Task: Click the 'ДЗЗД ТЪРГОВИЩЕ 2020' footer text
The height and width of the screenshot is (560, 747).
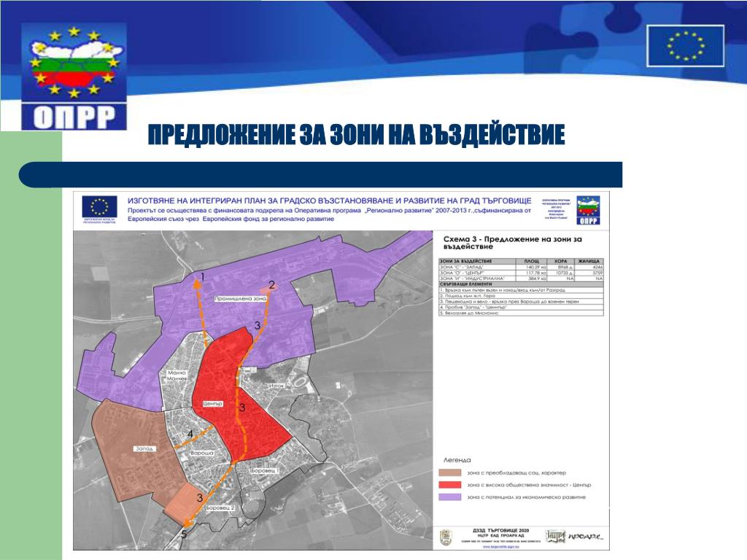Action: (500, 530)
